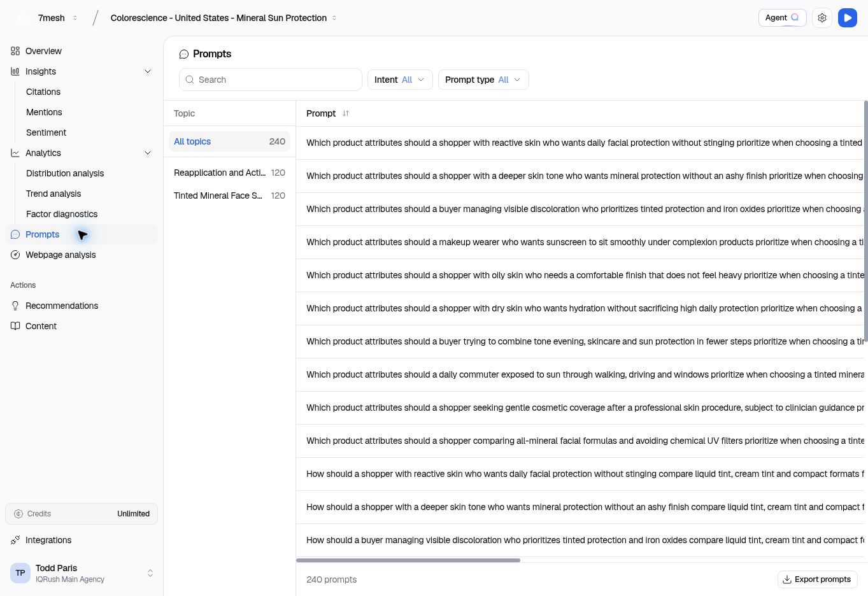
Task: Expand the Todd Paris account menu
Action: pos(150,573)
